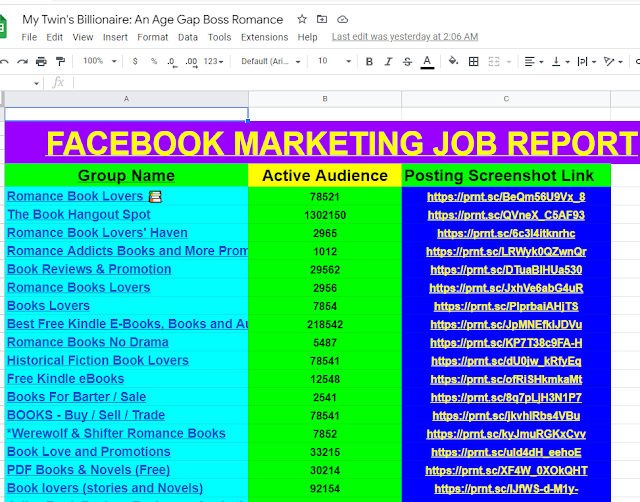Click the redo arrow

coord(22,62)
